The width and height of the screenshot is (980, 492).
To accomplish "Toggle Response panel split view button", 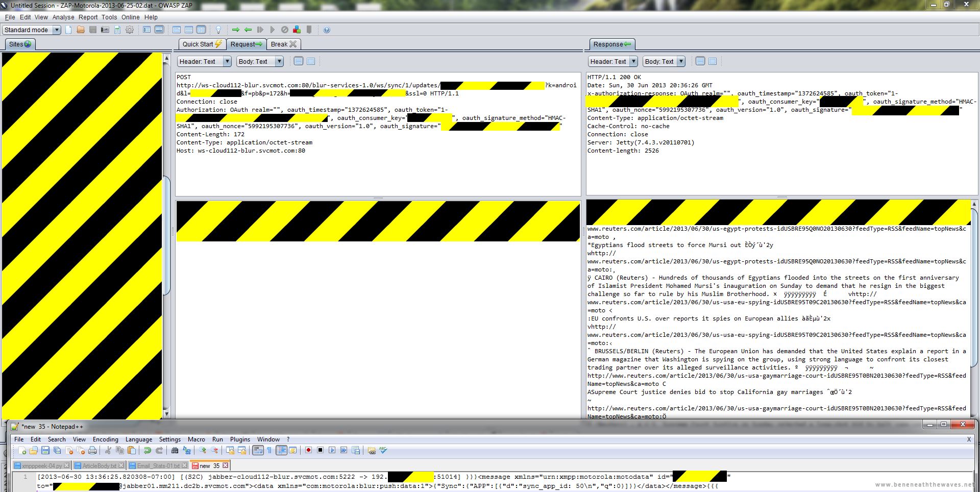I will pos(700,61).
